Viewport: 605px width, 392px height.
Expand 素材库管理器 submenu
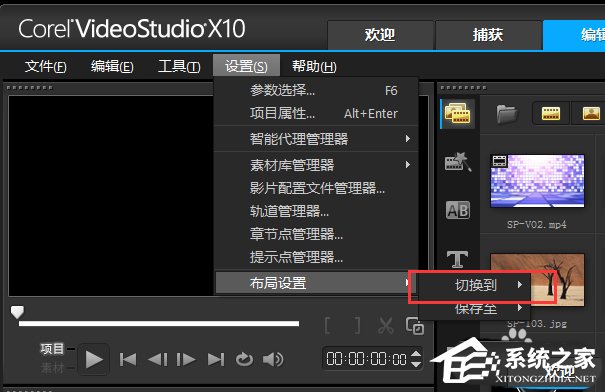[x=316, y=165]
